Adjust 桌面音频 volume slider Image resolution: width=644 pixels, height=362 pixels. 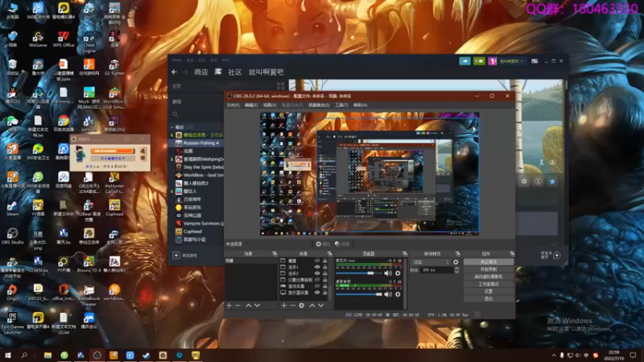tap(359, 294)
